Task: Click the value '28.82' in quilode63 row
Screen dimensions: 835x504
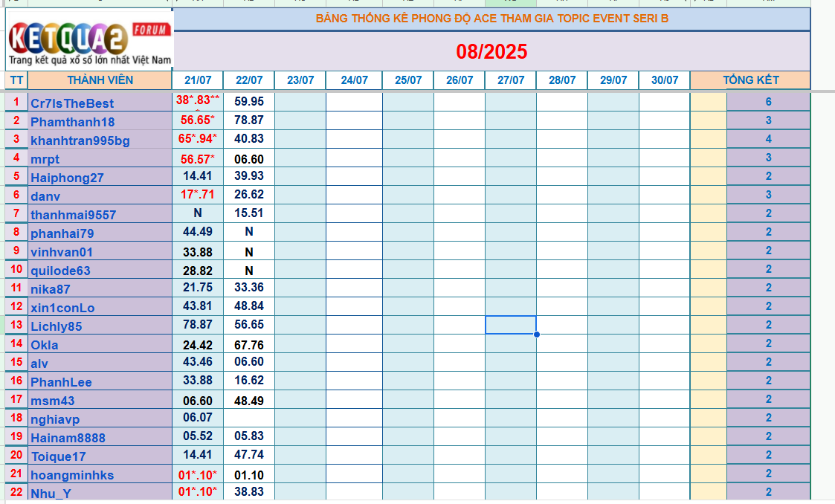Action: 198,271
